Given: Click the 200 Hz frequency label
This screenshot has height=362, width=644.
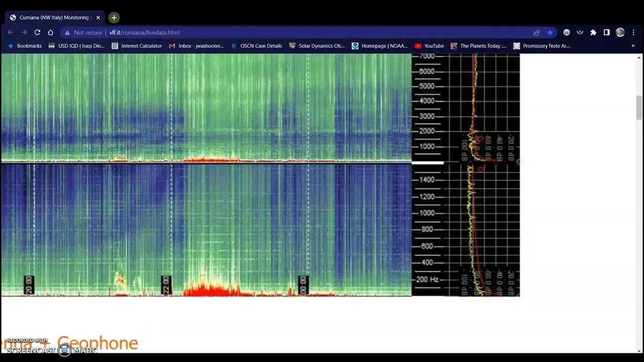Looking at the screenshot, I should 427,279.
